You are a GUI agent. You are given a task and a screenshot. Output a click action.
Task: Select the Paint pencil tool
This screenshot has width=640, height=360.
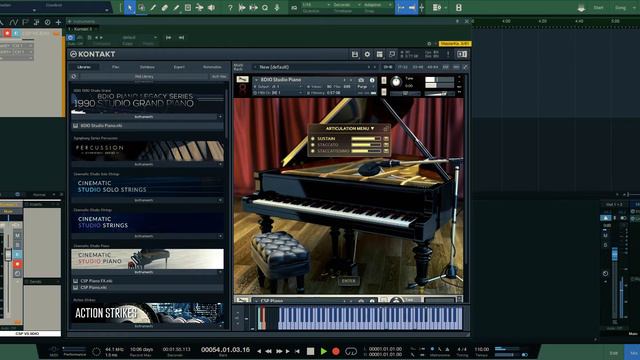pyautogui.click(x=176, y=7)
